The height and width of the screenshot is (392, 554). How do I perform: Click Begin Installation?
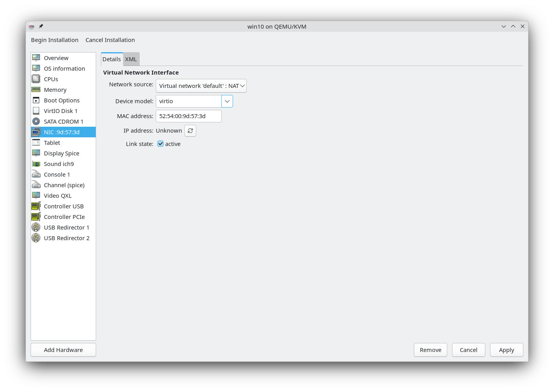coord(55,40)
